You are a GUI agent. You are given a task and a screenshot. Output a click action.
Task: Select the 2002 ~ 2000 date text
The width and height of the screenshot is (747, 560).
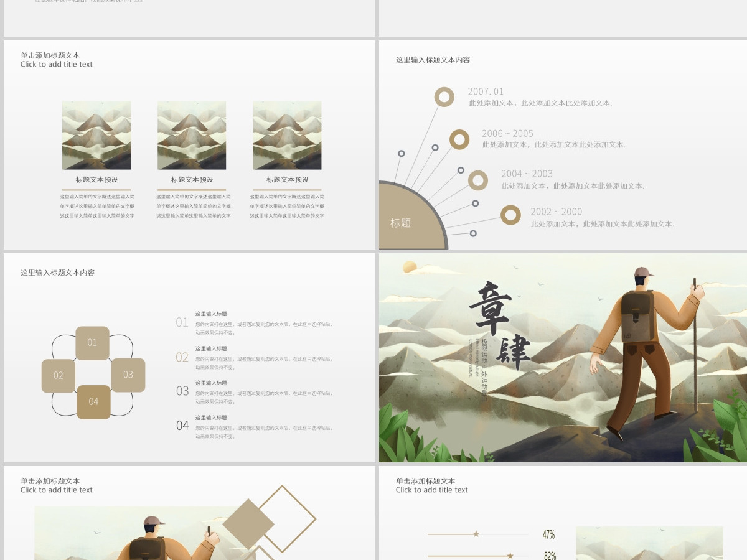click(x=556, y=212)
